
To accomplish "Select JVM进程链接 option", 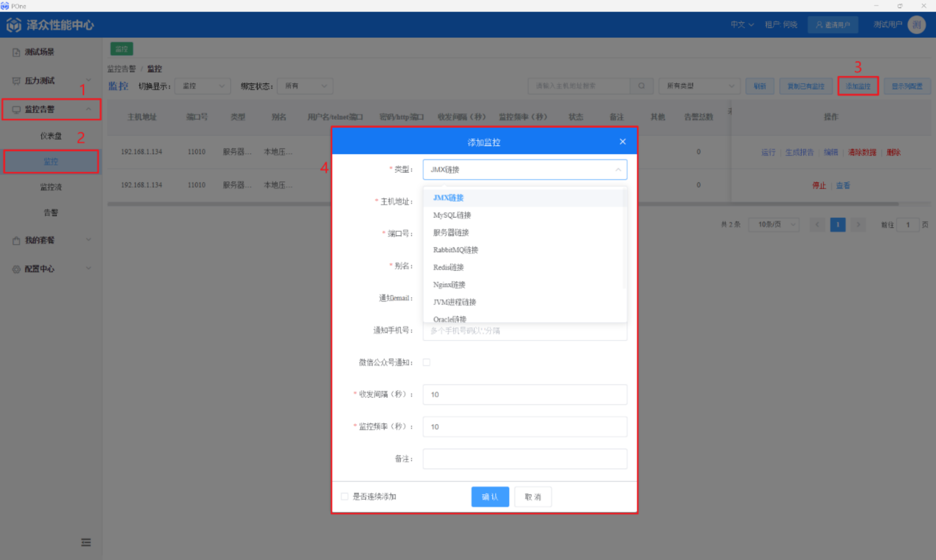I will coord(524,302).
